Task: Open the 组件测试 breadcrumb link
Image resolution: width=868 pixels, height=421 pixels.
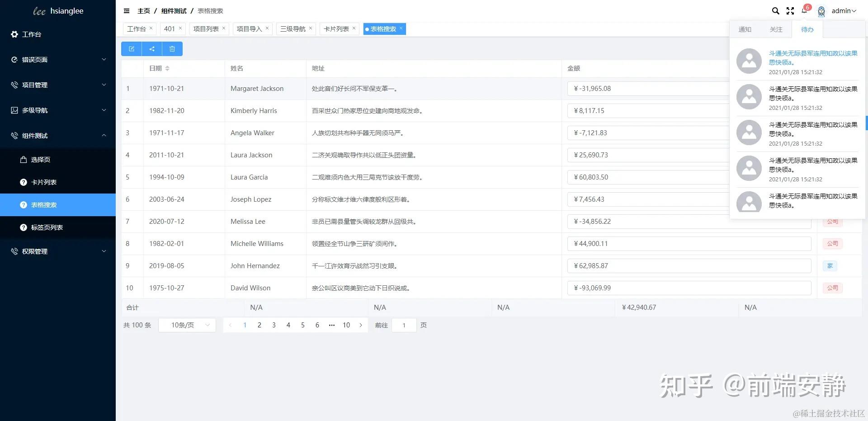Action: pos(174,10)
